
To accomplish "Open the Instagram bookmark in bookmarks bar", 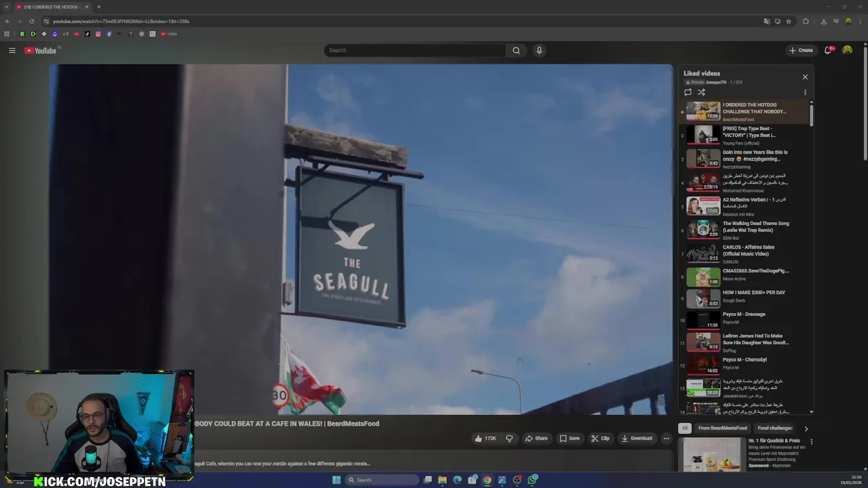I will click(98, 34).
